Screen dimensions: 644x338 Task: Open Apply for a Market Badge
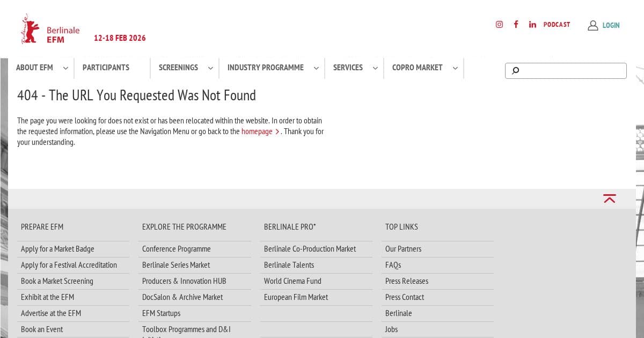(57, 249)
